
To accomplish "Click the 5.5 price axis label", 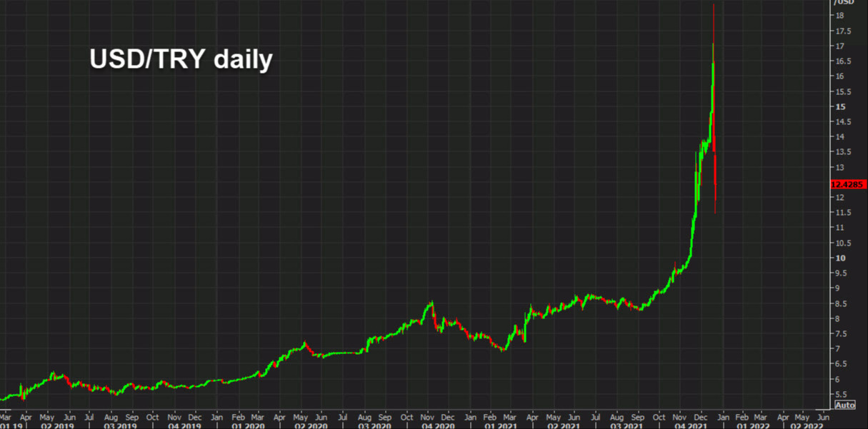I will [x=842, y=395].
